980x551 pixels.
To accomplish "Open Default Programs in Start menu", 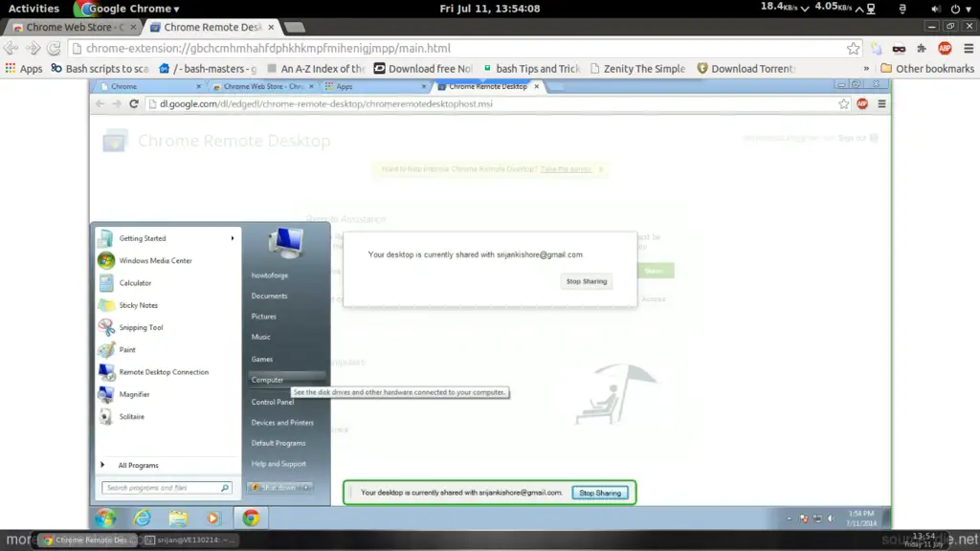I will pos(278,444).
